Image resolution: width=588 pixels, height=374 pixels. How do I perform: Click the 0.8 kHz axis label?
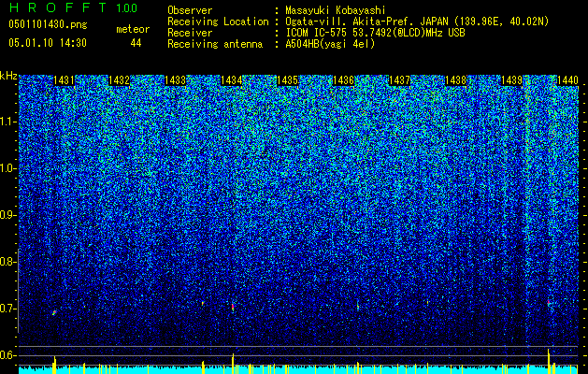[8, 262]
